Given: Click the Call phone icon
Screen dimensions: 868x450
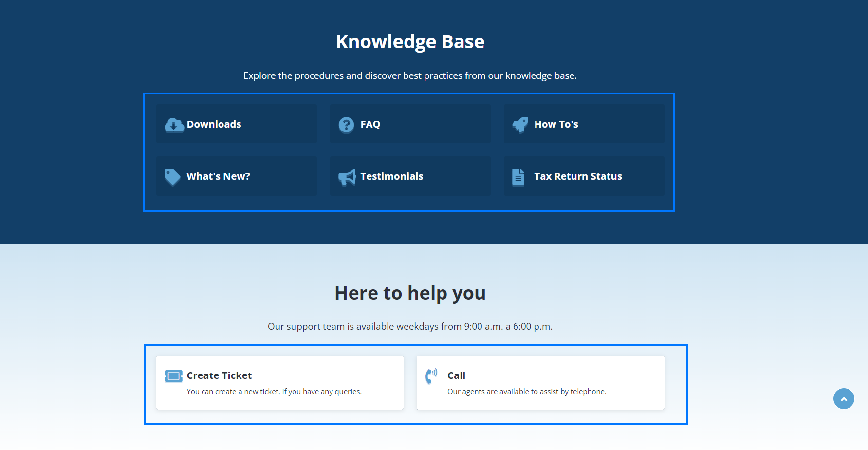Looking at the screenshot, I should [431, 376].
